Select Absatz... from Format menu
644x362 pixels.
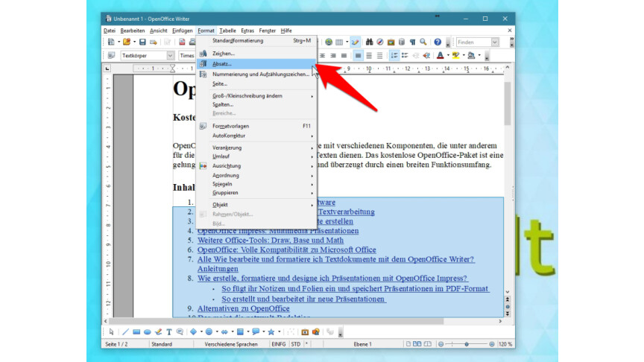(x=256, y=64)
